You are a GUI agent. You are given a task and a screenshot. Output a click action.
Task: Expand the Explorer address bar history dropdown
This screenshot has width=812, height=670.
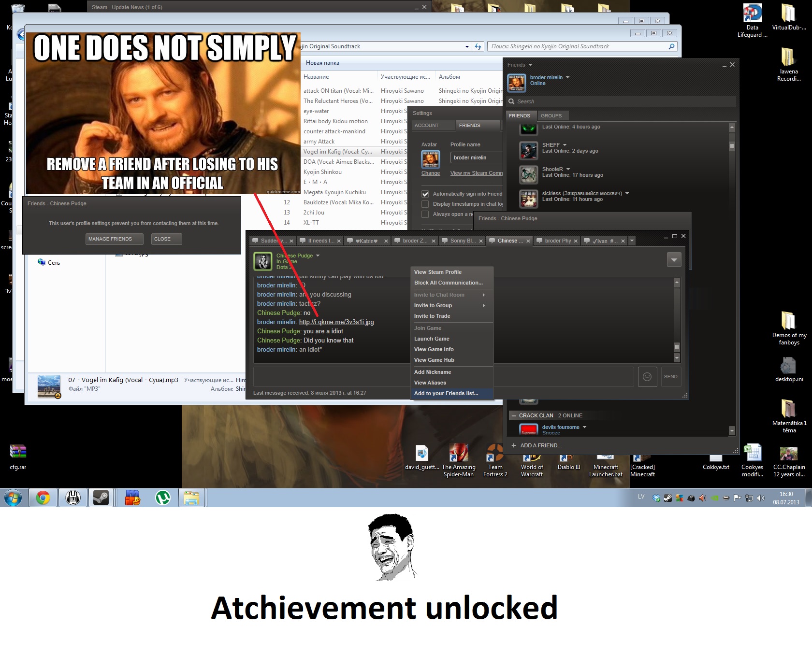467,46
